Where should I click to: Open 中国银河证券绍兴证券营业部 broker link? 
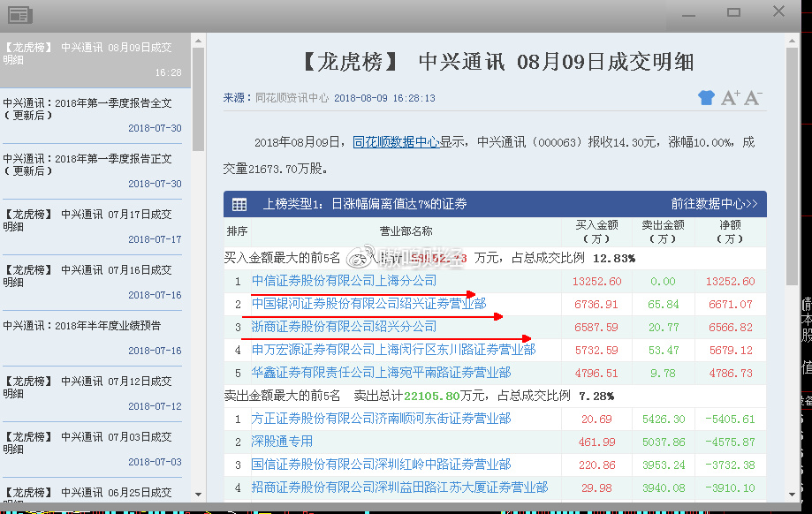coord(368,303)
